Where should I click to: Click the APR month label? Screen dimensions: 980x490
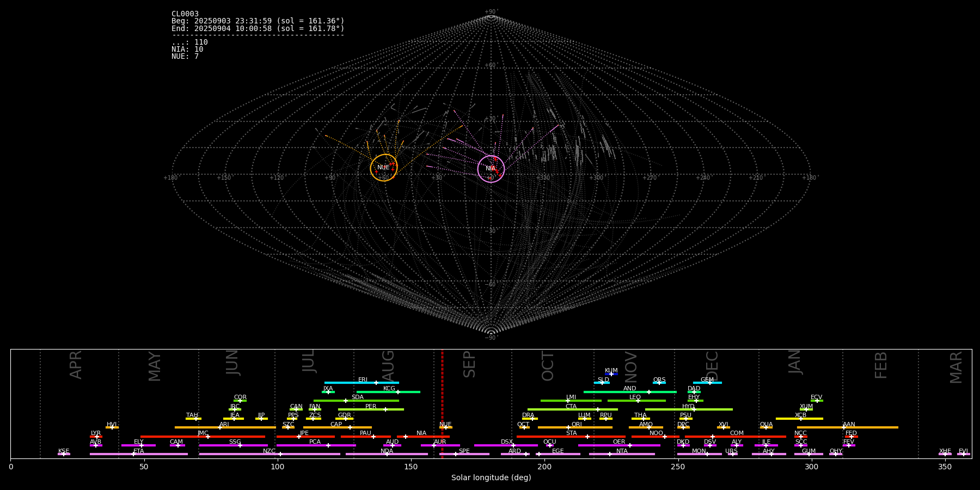76,365
